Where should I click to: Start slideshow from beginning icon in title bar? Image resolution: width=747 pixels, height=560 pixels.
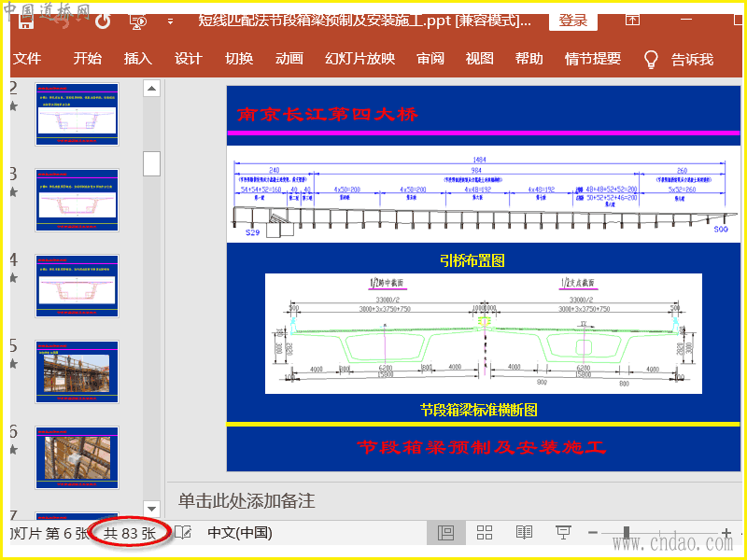tap(138, 21)
